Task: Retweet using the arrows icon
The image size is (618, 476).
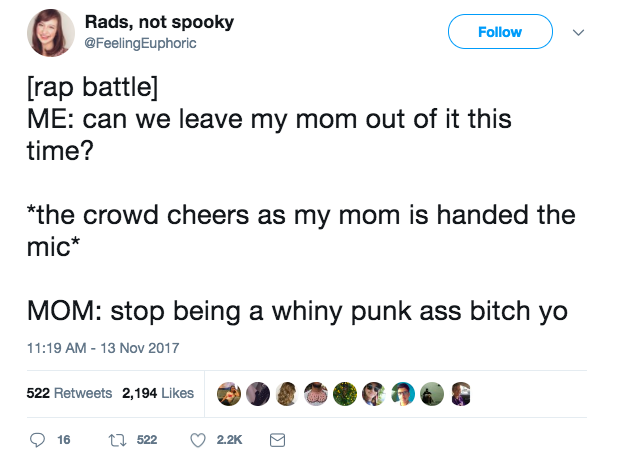Action: tap(117, 440)
